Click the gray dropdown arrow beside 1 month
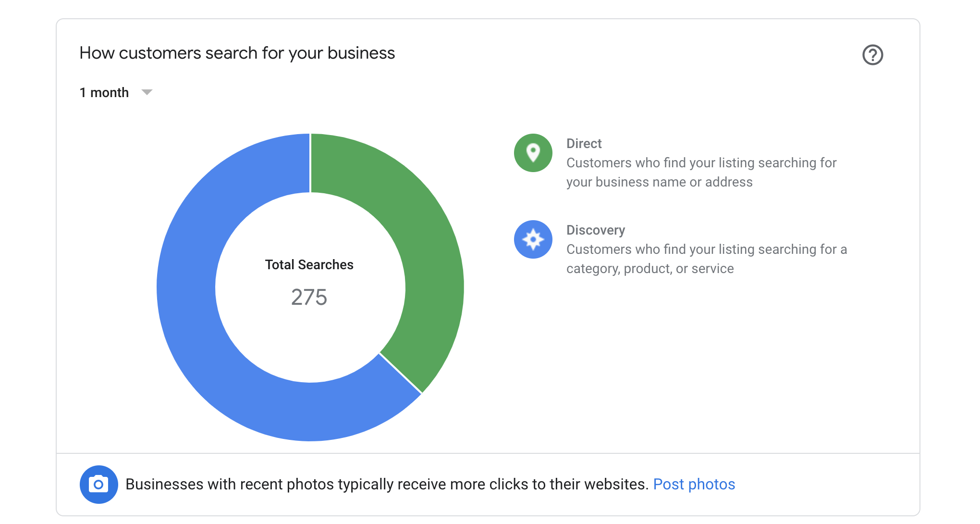Viewport: 980px width, 524px height. coord(147,92)
